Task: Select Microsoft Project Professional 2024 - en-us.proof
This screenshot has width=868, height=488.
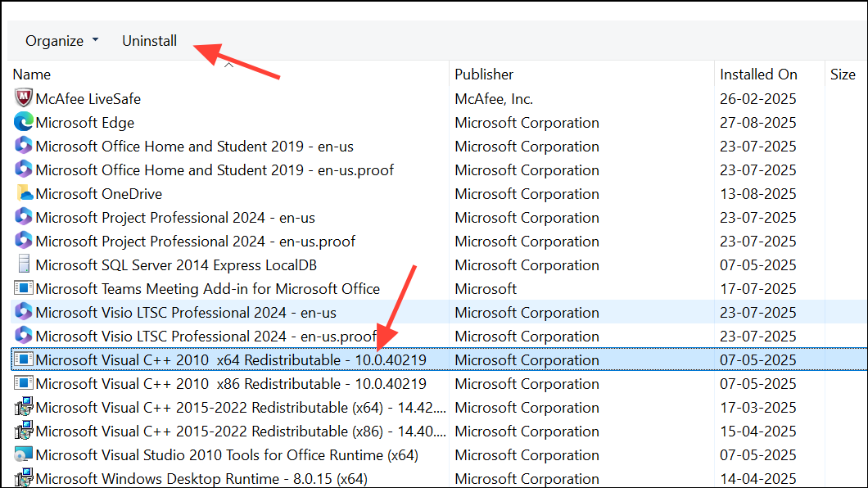Action: [x=195, y=242]
